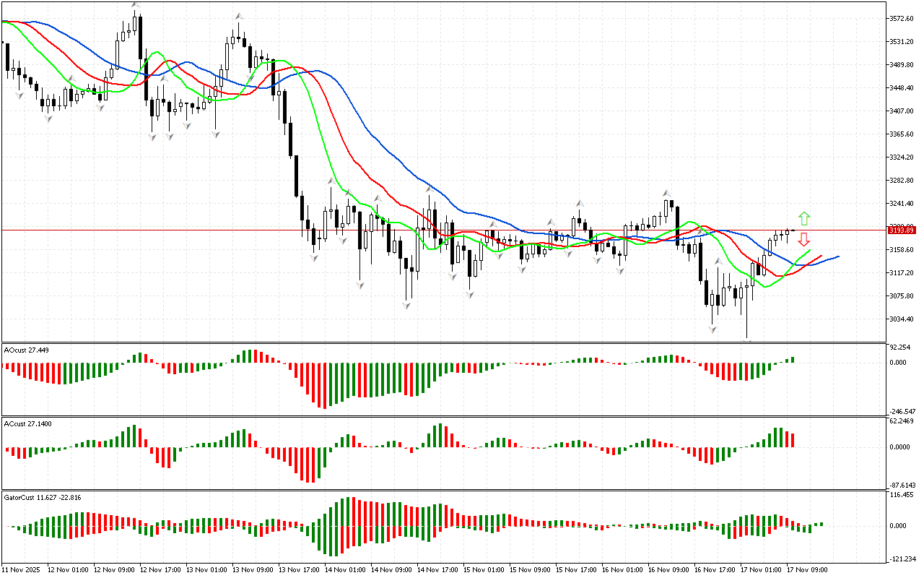
Task: Click the last green AOcust histogram bar
Action: click(793, 359)
